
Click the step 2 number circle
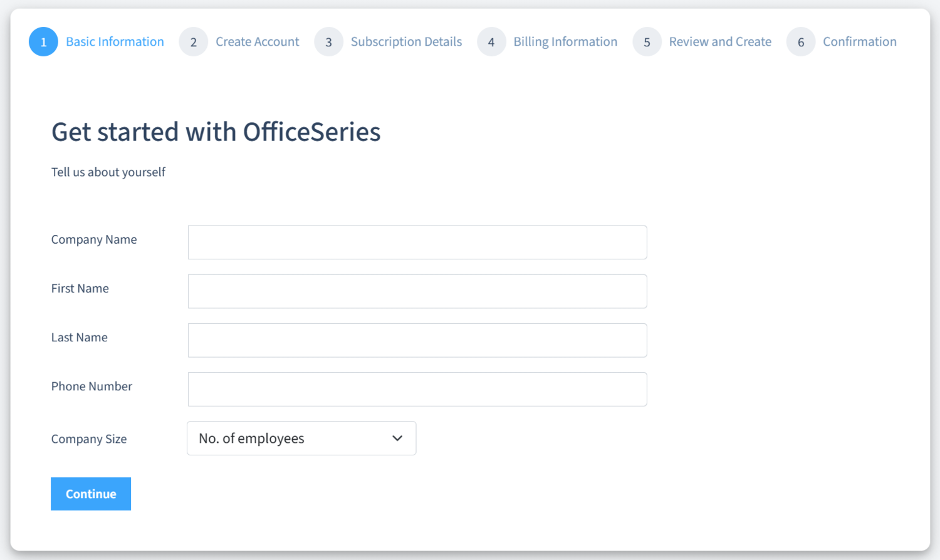(193, 42)
